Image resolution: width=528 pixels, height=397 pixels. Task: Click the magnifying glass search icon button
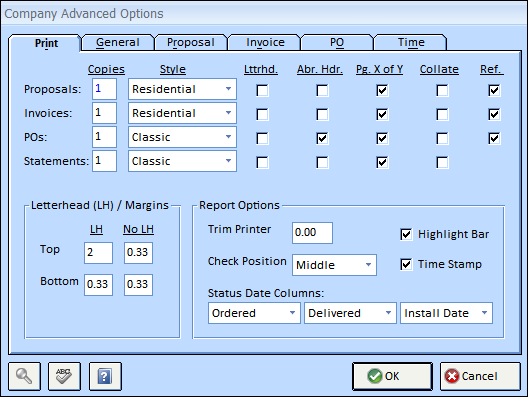point(24,376)
